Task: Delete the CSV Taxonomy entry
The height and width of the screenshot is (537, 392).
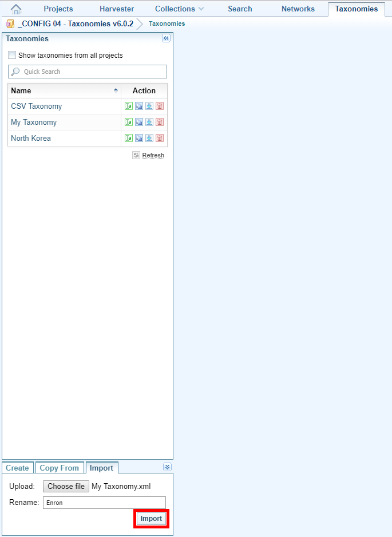Action: 160,106
